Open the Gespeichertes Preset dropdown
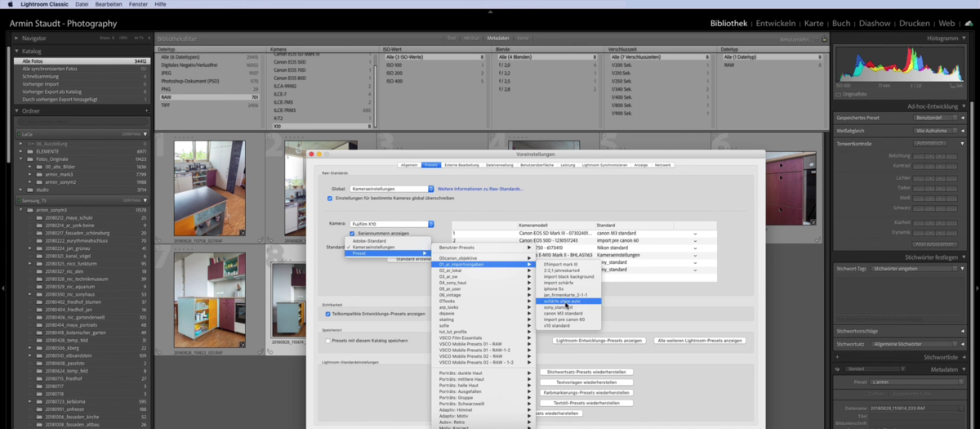Viewport: 980px width, 429px height. 934,118
